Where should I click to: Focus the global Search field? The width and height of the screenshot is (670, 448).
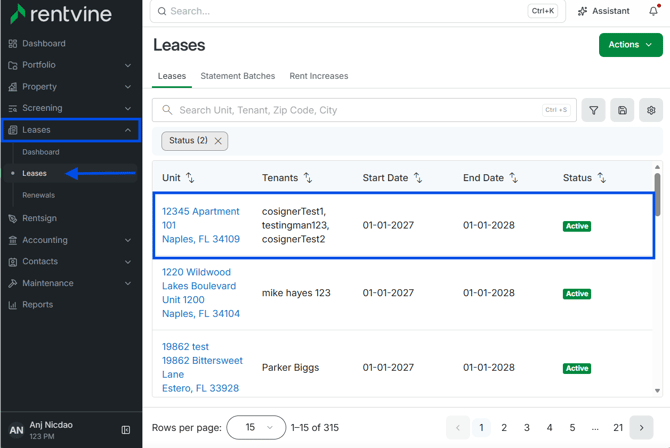[358, 11]
